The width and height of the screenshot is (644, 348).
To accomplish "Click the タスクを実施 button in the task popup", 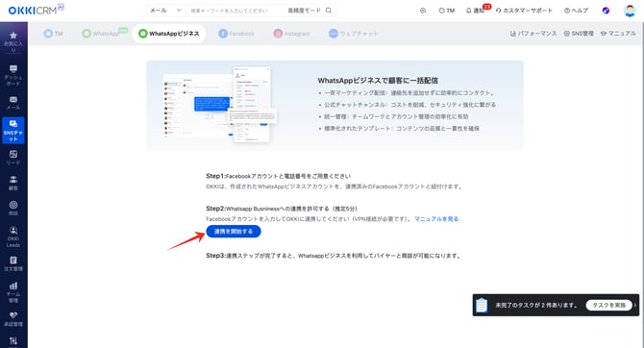I will tap(608, 306).
